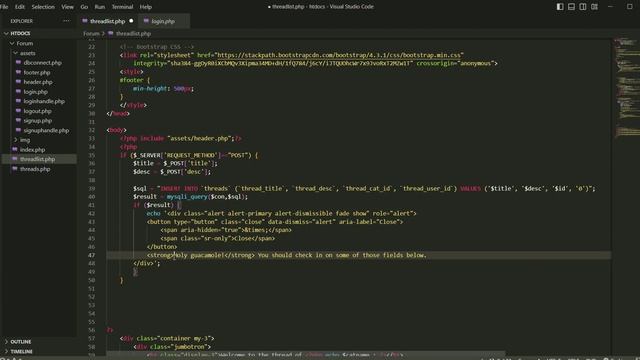Click the threadlist.php breadcrumb segment
640x360 pixels.
tap(133, 34)
